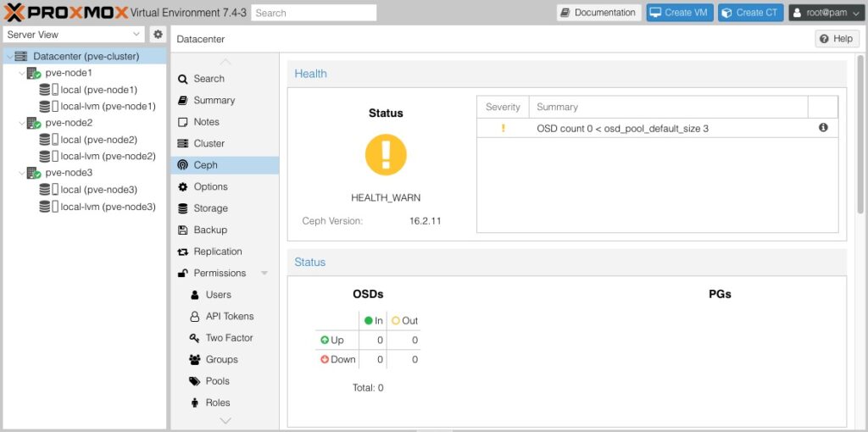
Task: Click the content panel vertical scrollbar
Action: coord(860,135)
